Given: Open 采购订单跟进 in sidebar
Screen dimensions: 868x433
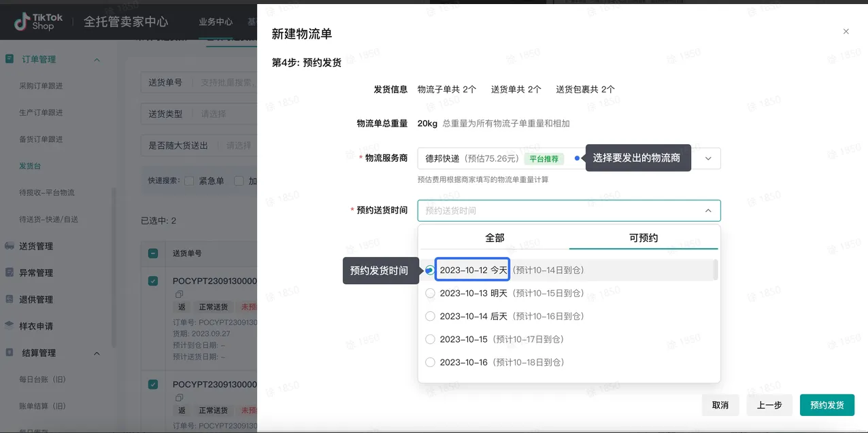Looking at the screenshot, I should [41, 86].
